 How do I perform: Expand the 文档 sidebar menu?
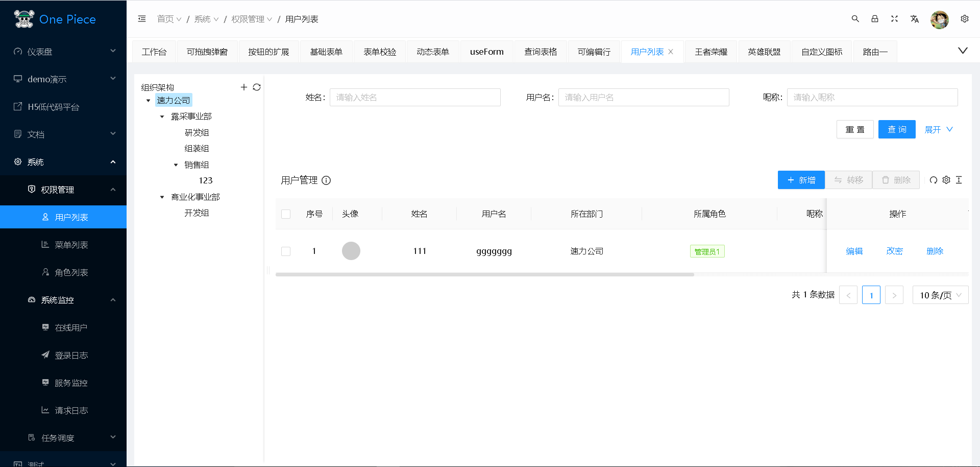[x=63, y=134]
